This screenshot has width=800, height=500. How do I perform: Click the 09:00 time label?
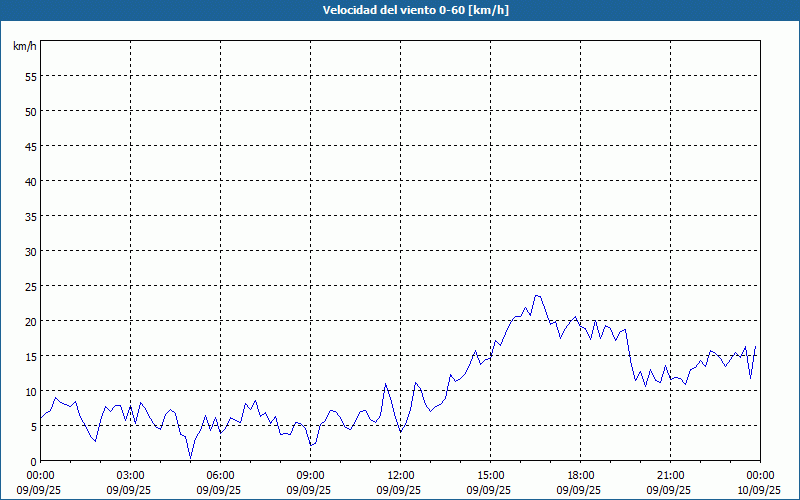click(310, 475)
